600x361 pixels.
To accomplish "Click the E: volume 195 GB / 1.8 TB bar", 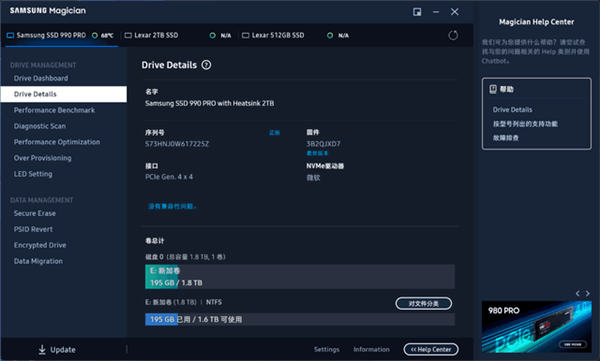I will click(x=300, y=276).
